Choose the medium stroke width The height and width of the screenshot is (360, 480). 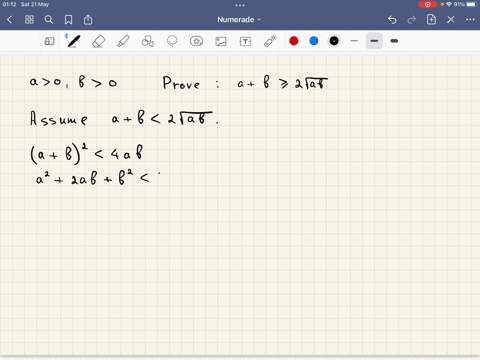(374, 41)
